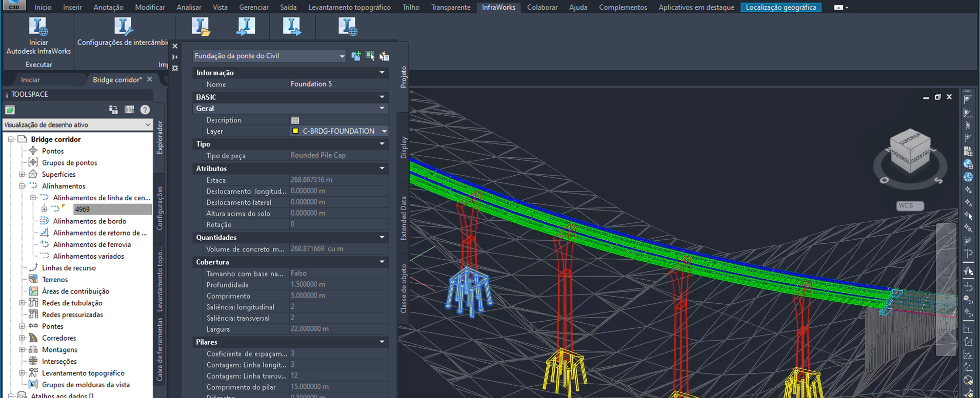Open Quick Select in properties palette
Image resolution: width=980 pixels, height=398 pixels.
384,56
